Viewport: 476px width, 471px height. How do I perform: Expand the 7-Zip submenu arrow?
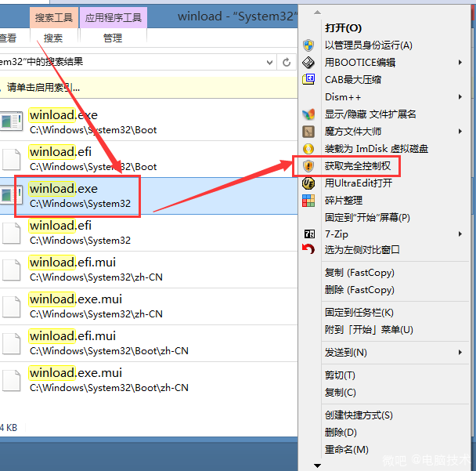(x=460, y=234)
